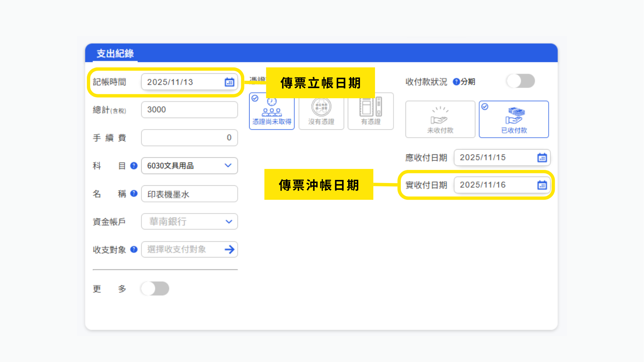Switch to the 支出紀錄 tab
644x362 pixels.
tap(115, 54)
